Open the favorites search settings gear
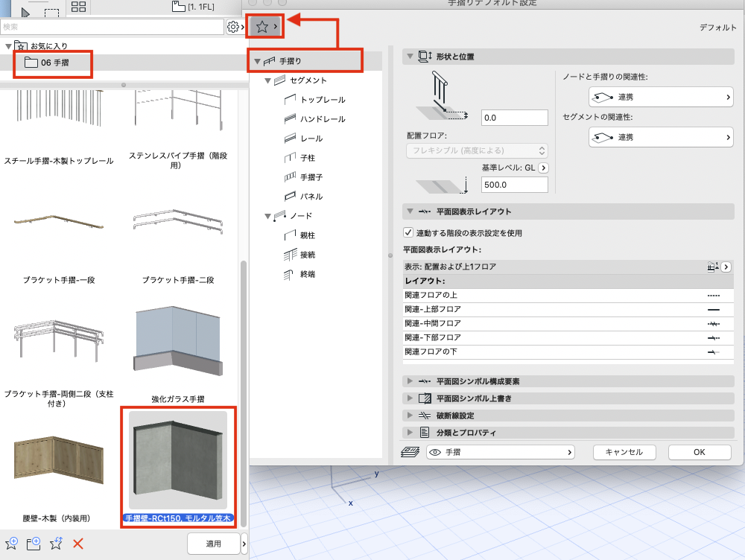Screen dimensions: 745x560 [x=232, y=27]
